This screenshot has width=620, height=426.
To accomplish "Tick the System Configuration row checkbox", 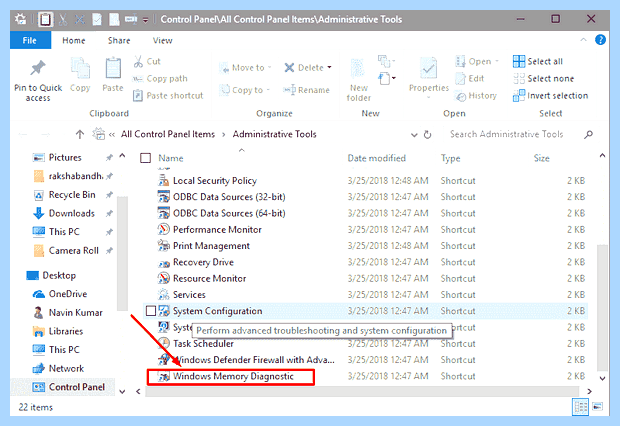I will click(x=151, y=311).
